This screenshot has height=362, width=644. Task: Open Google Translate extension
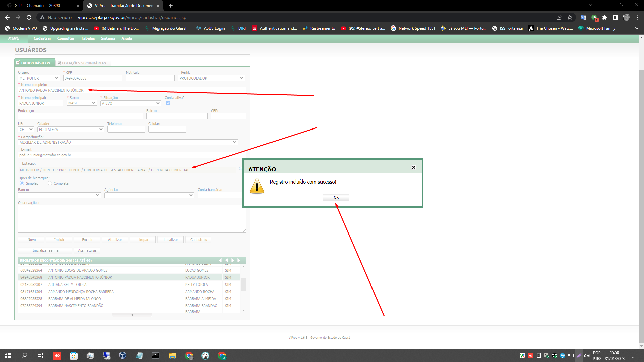583,17
